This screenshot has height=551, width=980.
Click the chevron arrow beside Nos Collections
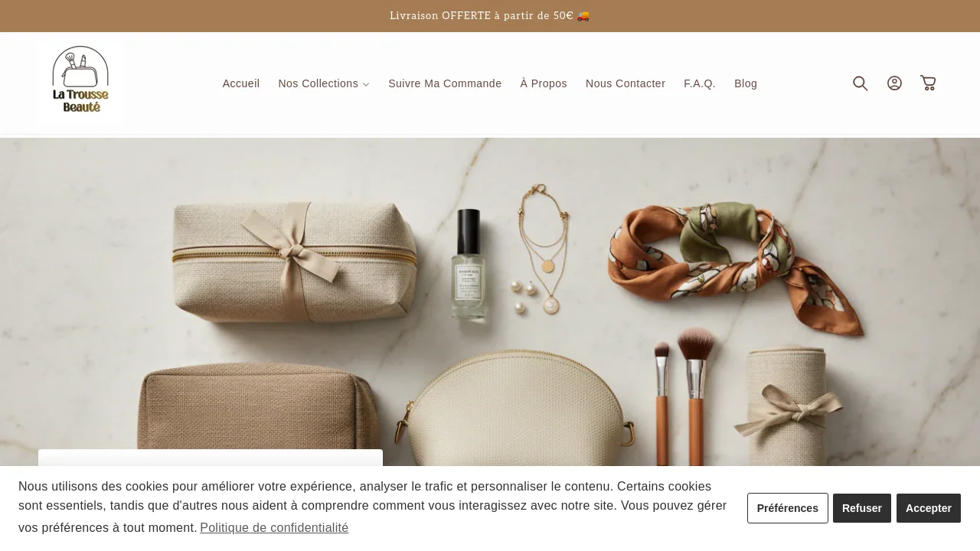pos(366,84)
